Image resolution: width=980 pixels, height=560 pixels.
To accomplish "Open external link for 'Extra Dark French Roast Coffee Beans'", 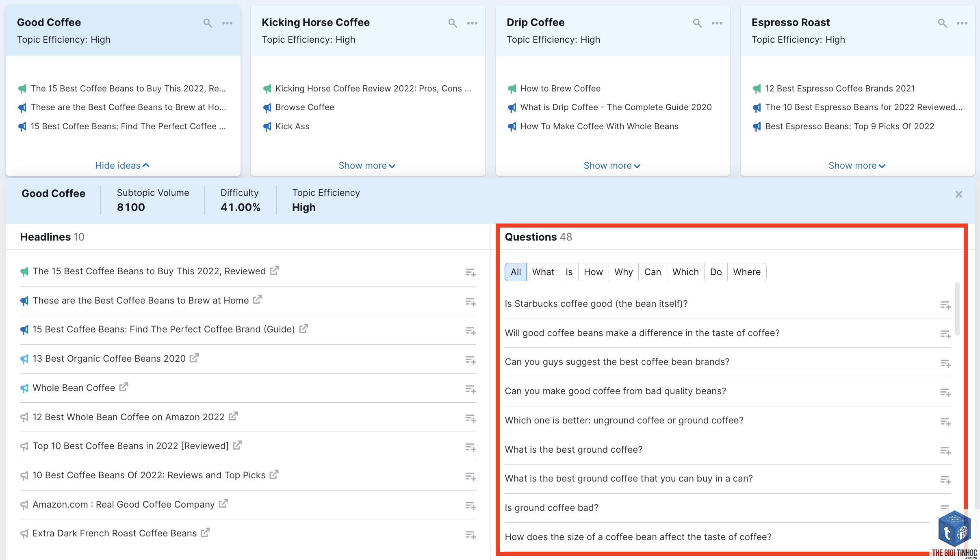I will tap(206, 532).
